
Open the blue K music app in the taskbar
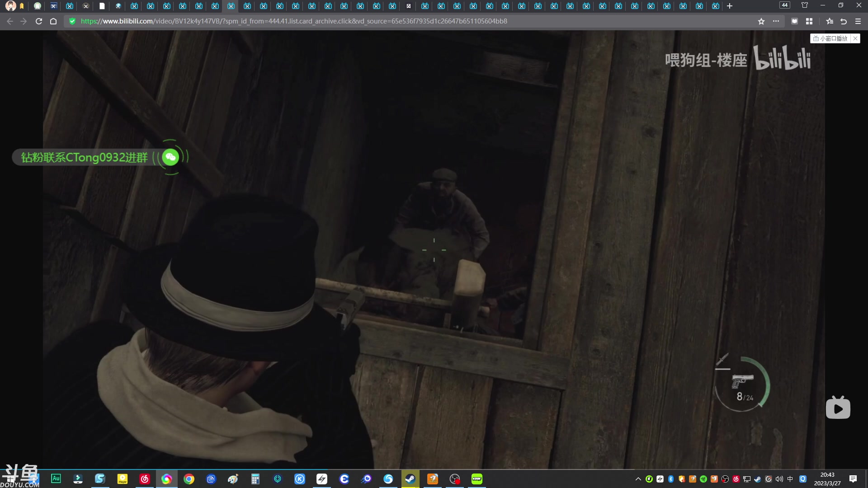click(300, 479)
